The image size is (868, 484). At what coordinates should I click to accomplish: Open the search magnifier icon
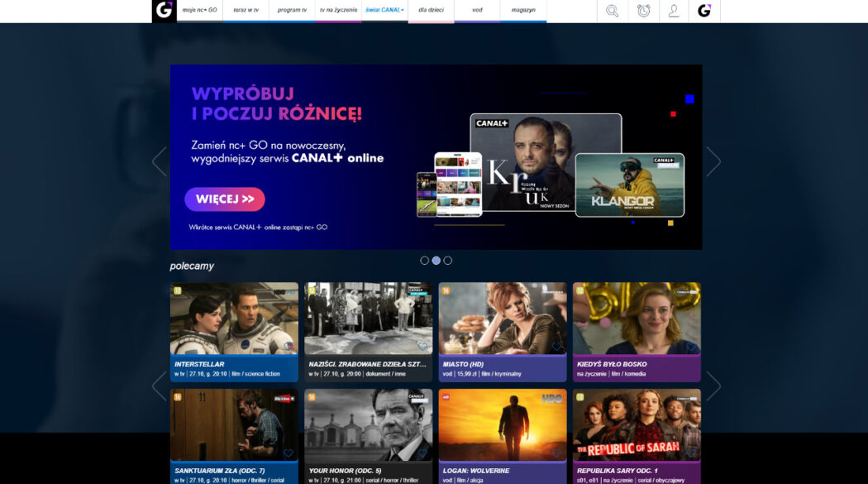tap(613, 11)
